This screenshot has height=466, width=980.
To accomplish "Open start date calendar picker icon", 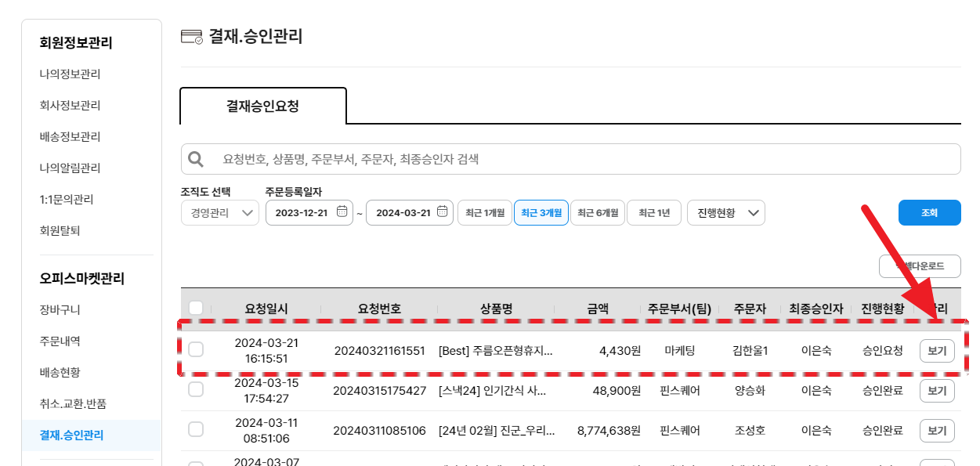I will point(342,212).
